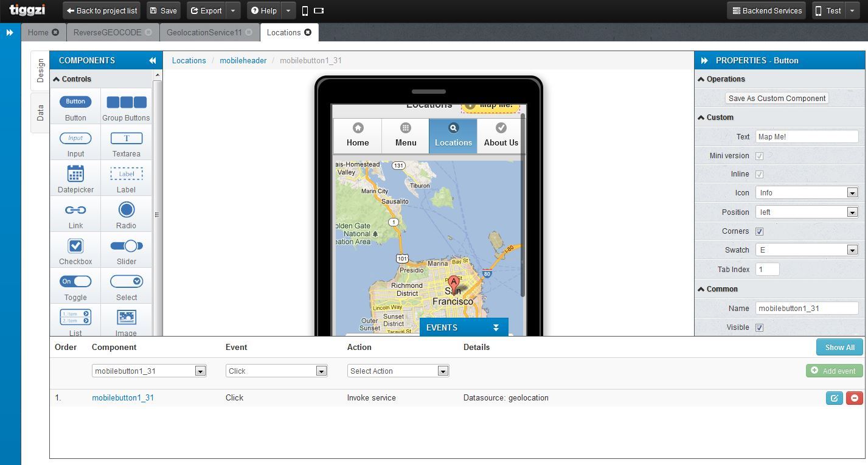The width and height of the screenshot is (868, 465).
Task: Open the vertical Data tab
Action: coord(40,113)
